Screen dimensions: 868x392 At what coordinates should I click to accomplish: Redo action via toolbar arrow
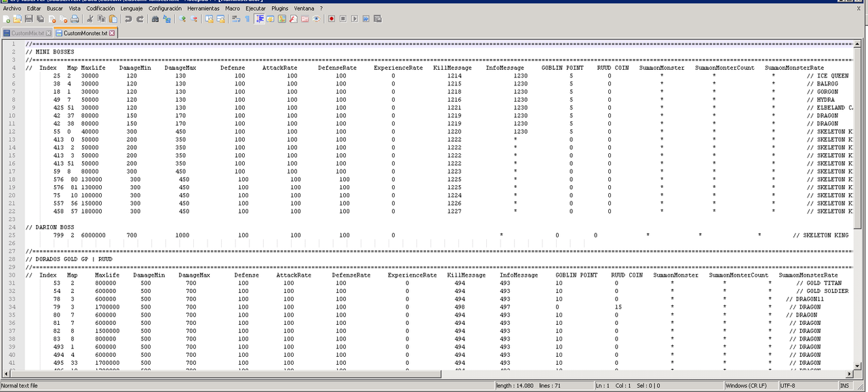140,19
